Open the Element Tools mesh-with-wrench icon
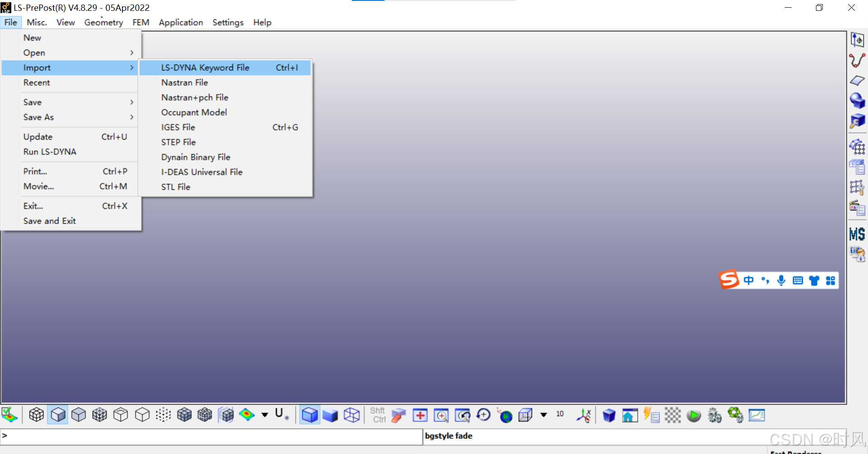This screenshot has width=868, height=454. [857, 187]
